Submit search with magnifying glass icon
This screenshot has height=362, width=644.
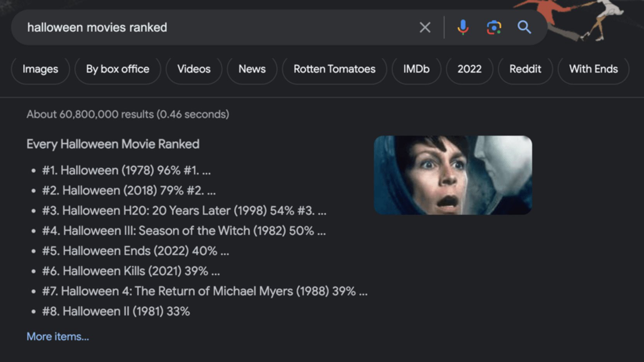(524, 27)
